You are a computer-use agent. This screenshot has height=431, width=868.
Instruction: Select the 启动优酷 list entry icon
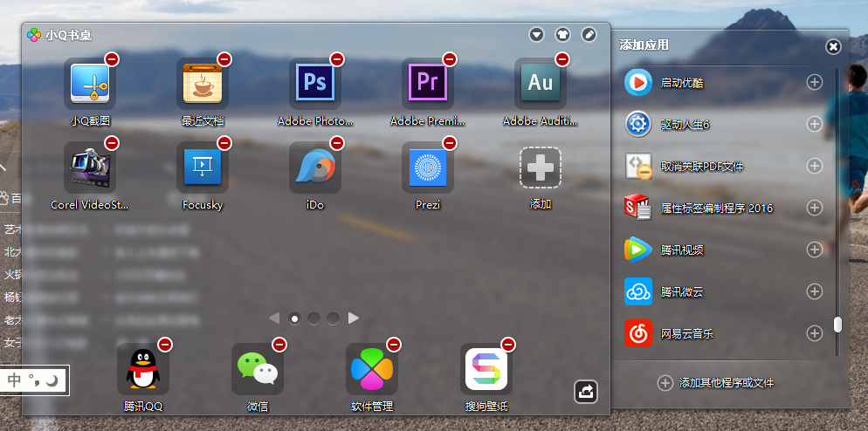(x=638, y=82)
